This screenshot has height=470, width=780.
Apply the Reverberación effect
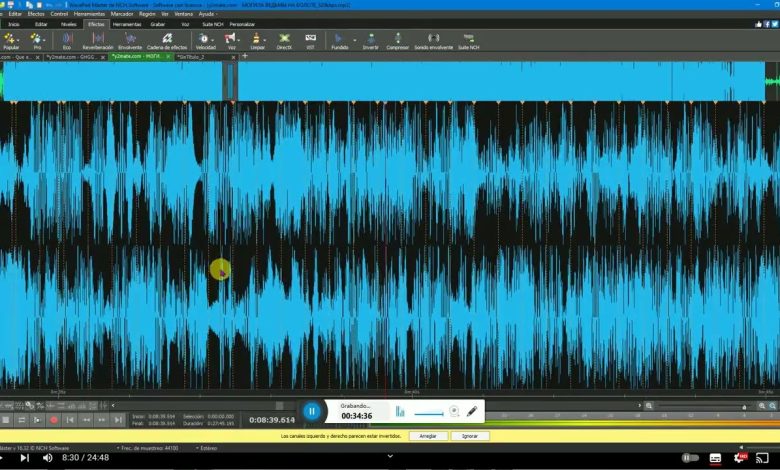coord(98,40)
